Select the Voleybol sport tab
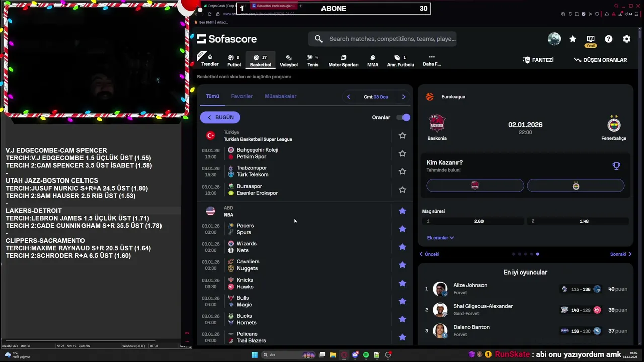This screenshot has height=362, width=644. 289,60
